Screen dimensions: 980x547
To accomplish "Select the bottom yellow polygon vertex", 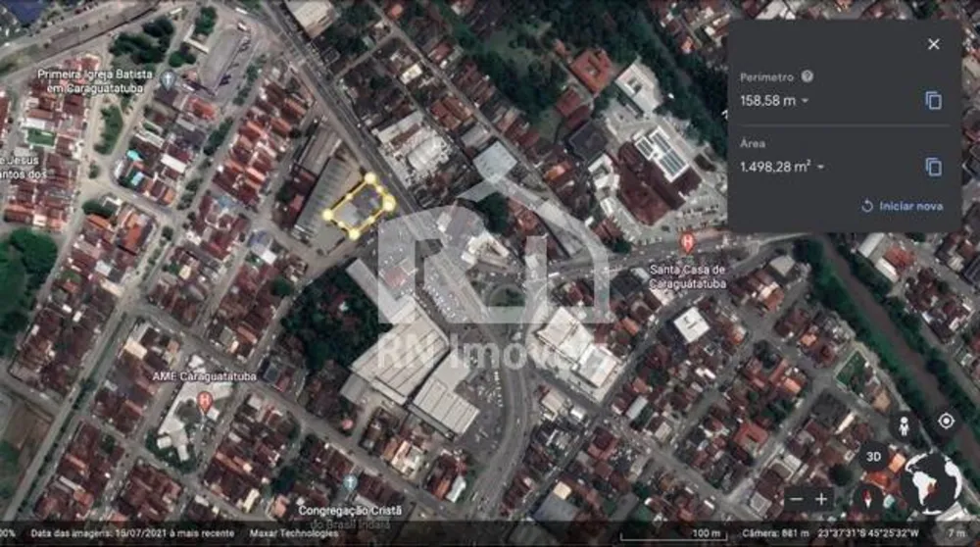I will click(354, 234).
